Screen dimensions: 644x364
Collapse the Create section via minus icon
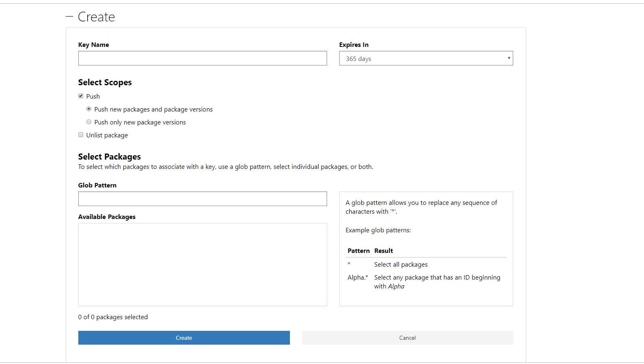[69, 17]
